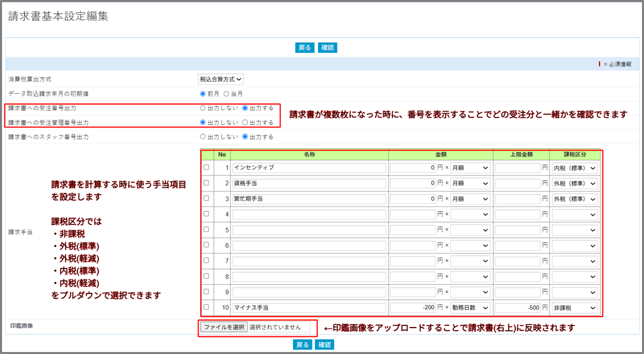644x354 pixels.
Task: Click the 印鑑画像 row label
Action: 20,325
